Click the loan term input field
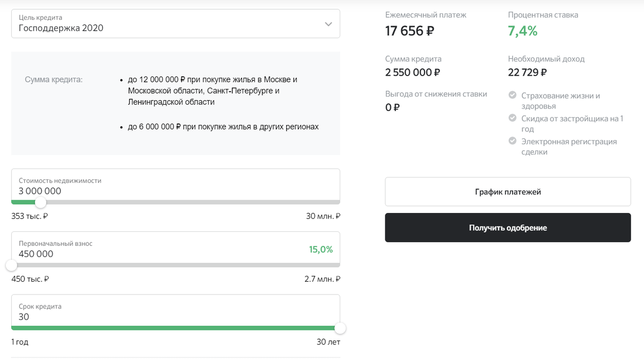 (161, 317)
